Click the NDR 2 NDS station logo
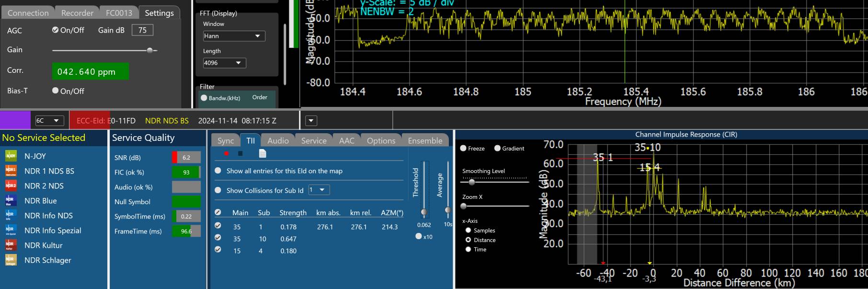The width and height of the screenshot is (868, 289). pos(11,186)
